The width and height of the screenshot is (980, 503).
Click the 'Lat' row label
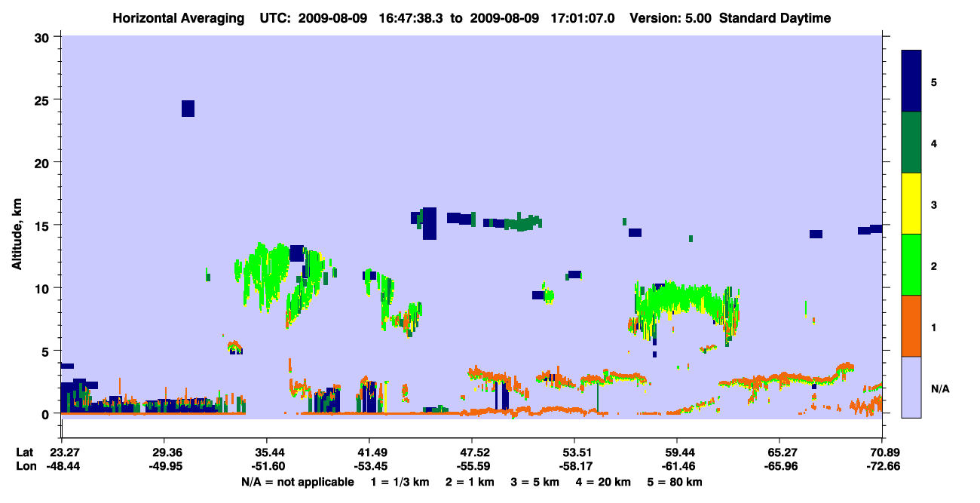(x=25, y=452)
